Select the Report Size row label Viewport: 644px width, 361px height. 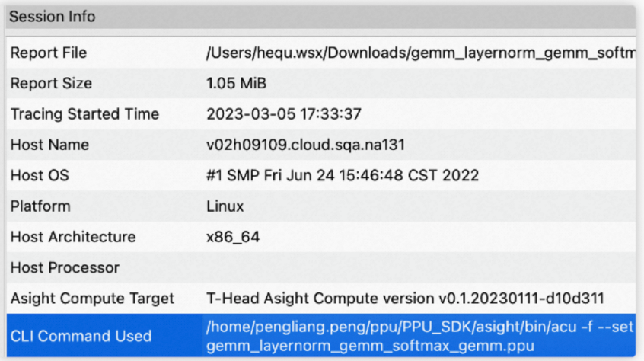point(51,84)
